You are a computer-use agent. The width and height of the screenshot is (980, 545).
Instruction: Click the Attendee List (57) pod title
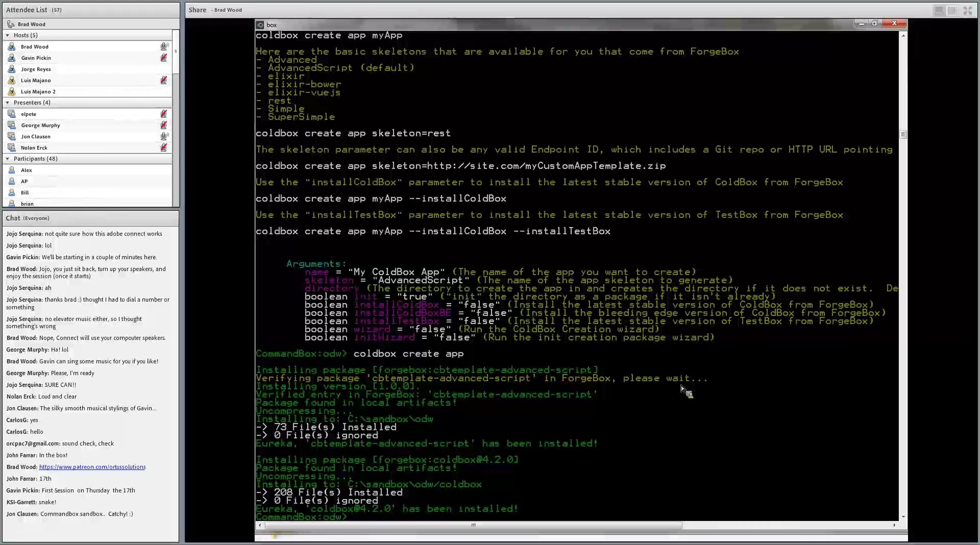coord(33,10)
